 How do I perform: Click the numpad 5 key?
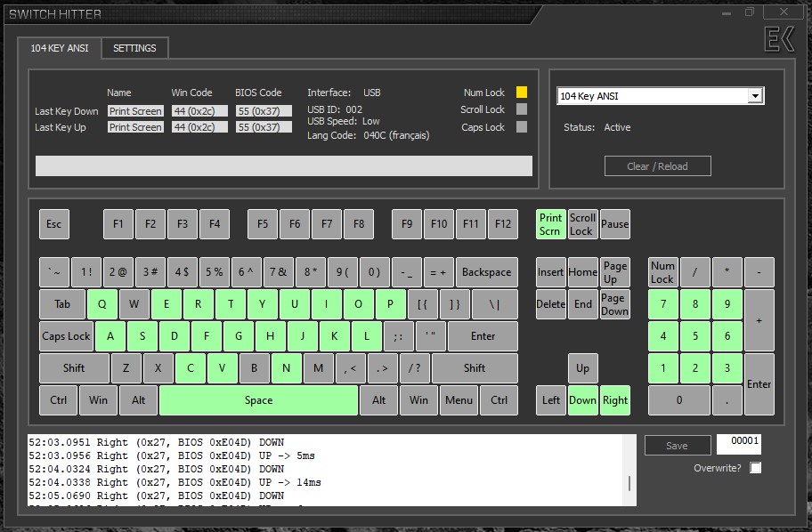695,336
